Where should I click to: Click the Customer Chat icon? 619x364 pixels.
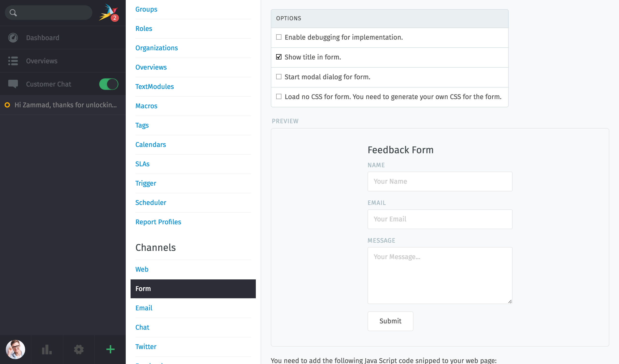click(x=13, y=84)
